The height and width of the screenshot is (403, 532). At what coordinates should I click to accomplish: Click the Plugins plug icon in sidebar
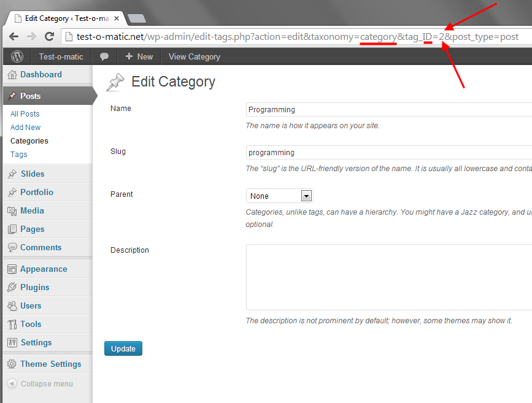pyautogui.click(x=12, y=288)
